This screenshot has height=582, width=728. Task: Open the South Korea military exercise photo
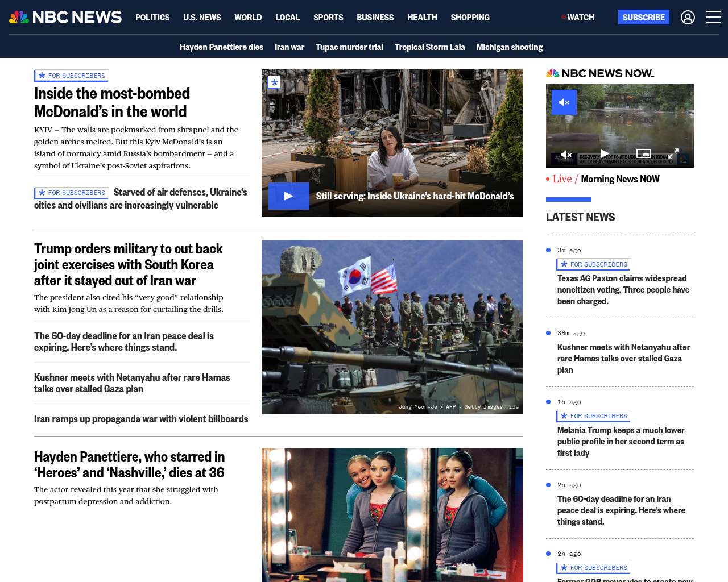point(392,327)
